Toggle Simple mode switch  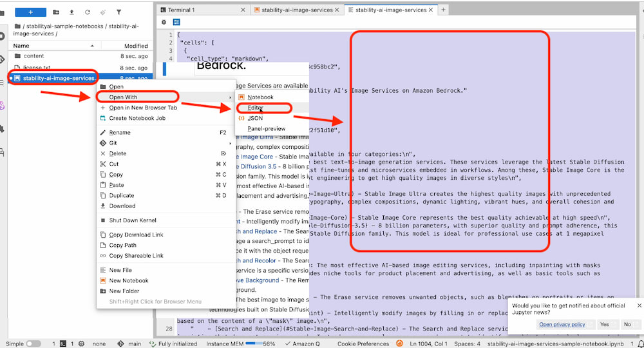(x=33, y=343)
